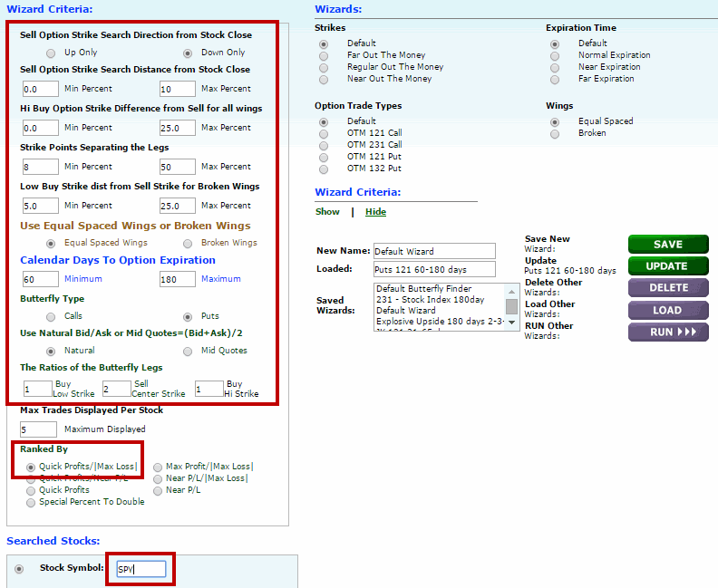Click the green SAVE button
The image size is (718, 588).
click(x=668, y=245)
